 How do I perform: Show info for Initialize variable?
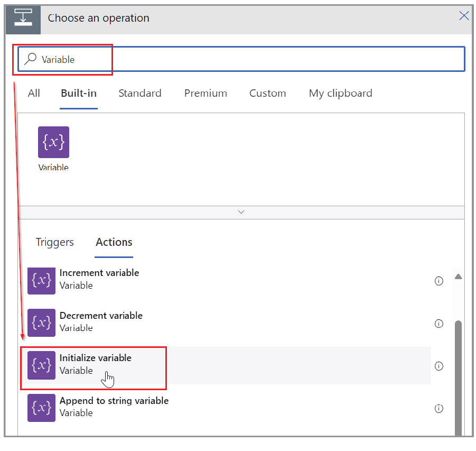pyautogui.click(x=438, y=366)
